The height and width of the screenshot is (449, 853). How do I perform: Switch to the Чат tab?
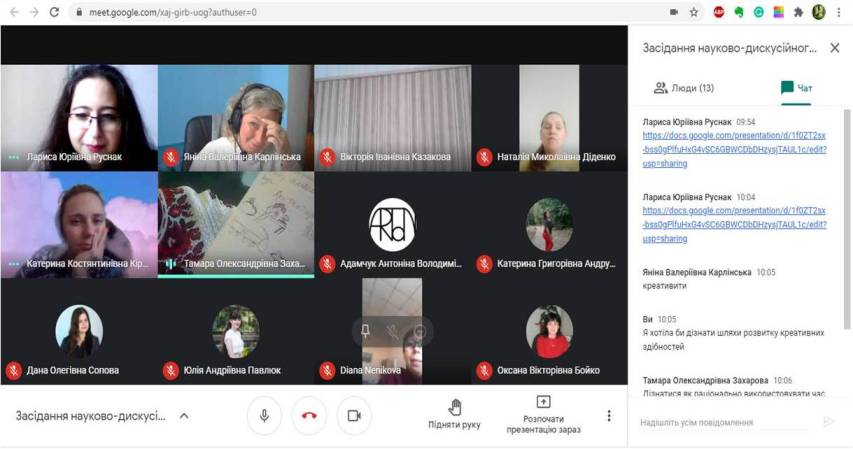coord(796,88)
